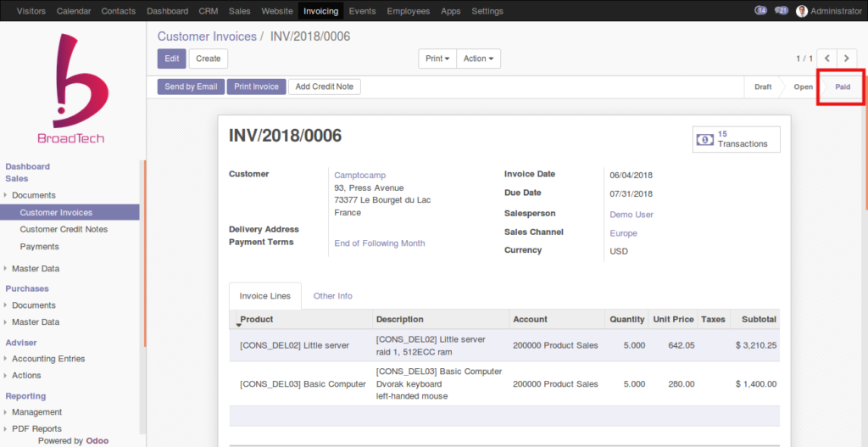Open the Visitors menu
Viewport: 868px width, 447px height.
pos(31,11)
